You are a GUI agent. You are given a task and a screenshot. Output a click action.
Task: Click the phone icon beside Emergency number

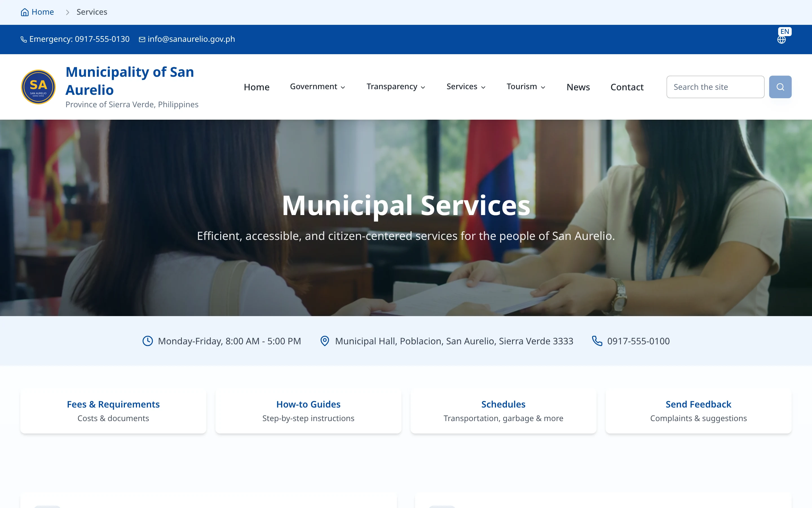point(23,40)
